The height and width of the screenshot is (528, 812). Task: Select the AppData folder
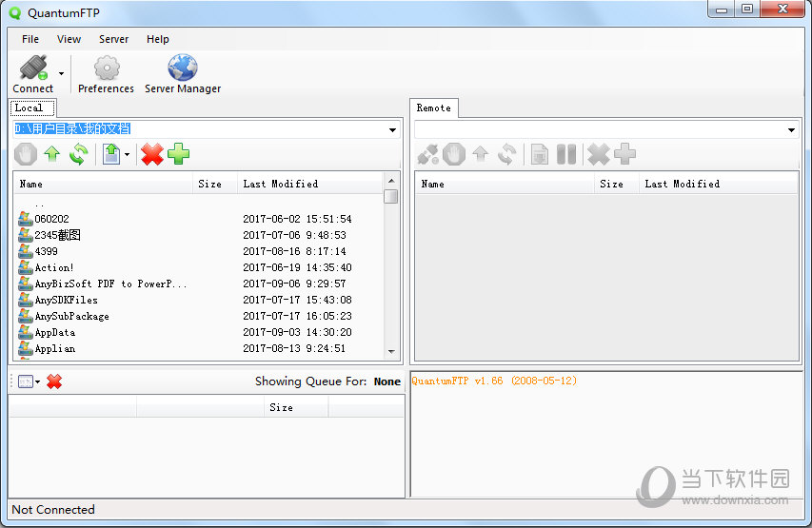55,332
